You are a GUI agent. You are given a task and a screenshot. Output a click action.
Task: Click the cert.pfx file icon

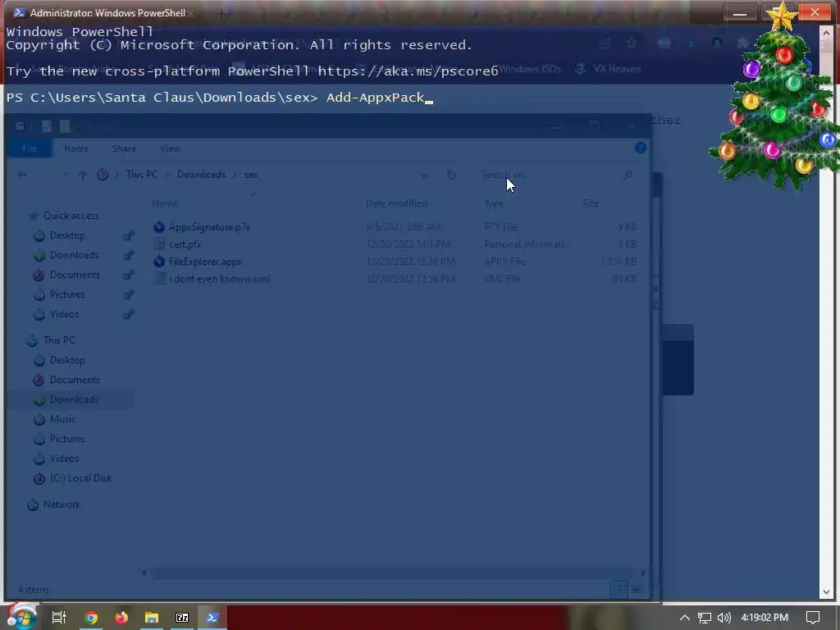pos(159,244)
